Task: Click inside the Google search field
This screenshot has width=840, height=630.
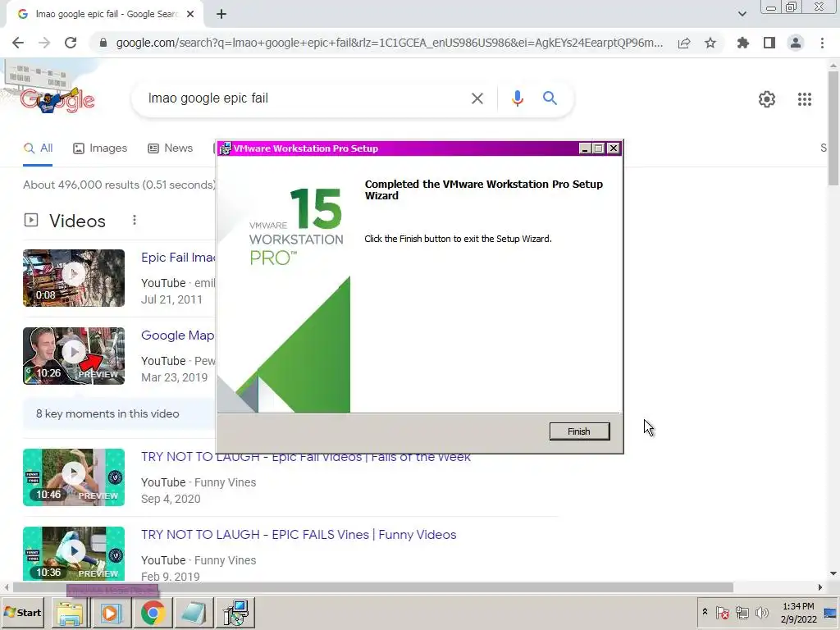Action: [x=305, y=98]
